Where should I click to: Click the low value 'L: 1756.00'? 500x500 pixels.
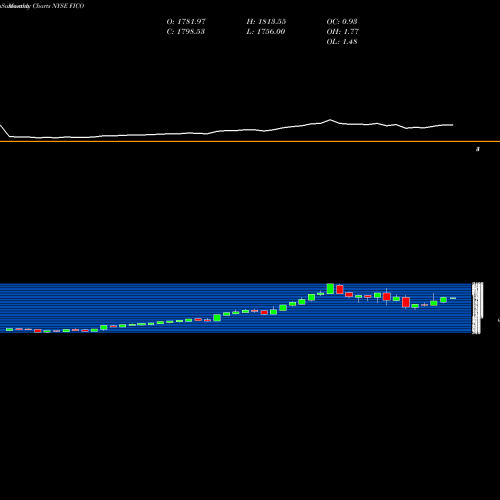(x=266, y=32)
